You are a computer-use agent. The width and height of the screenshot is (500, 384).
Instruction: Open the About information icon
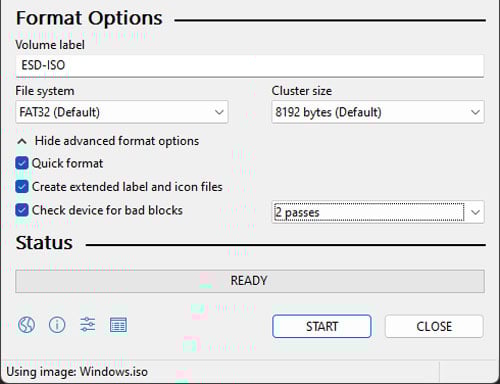[57, 325]
